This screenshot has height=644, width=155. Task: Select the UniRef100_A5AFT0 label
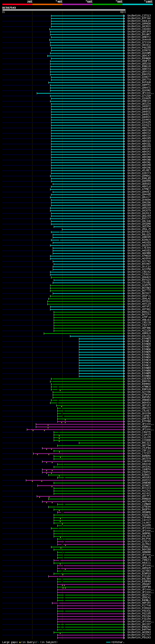click(x=139, y=61)
